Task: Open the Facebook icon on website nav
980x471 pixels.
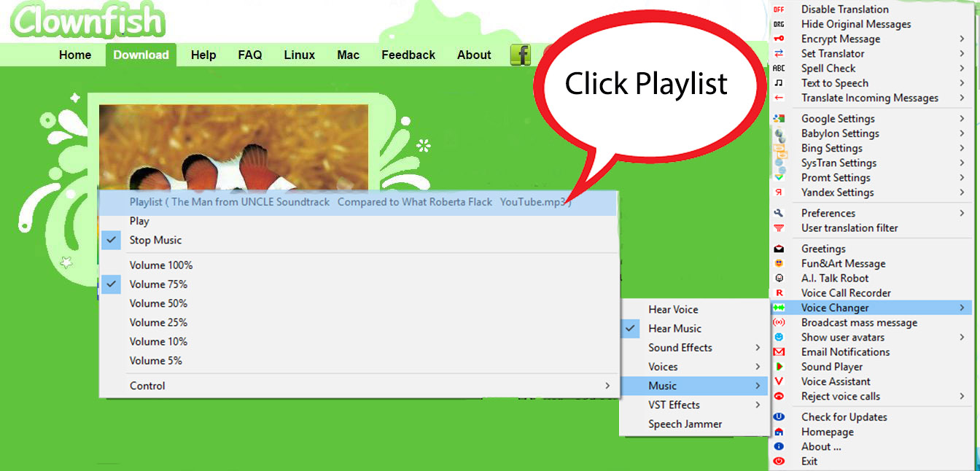Action: (x=521, y=55)
